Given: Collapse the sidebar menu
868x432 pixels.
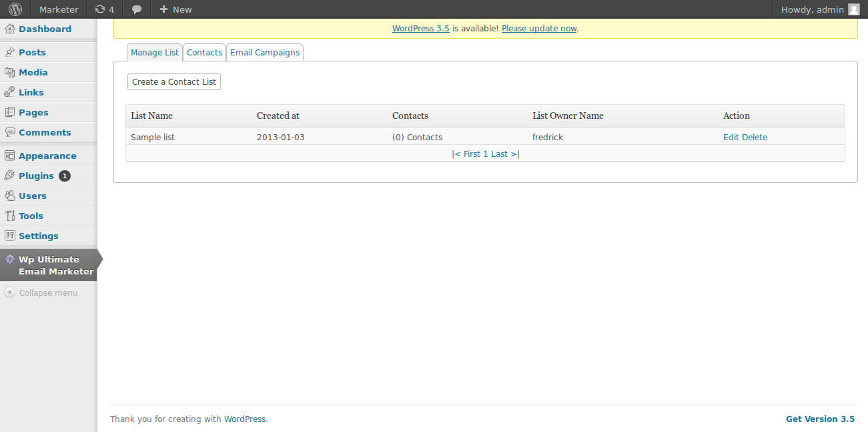Looking at the screenshot, I should (x=48, y=292).
